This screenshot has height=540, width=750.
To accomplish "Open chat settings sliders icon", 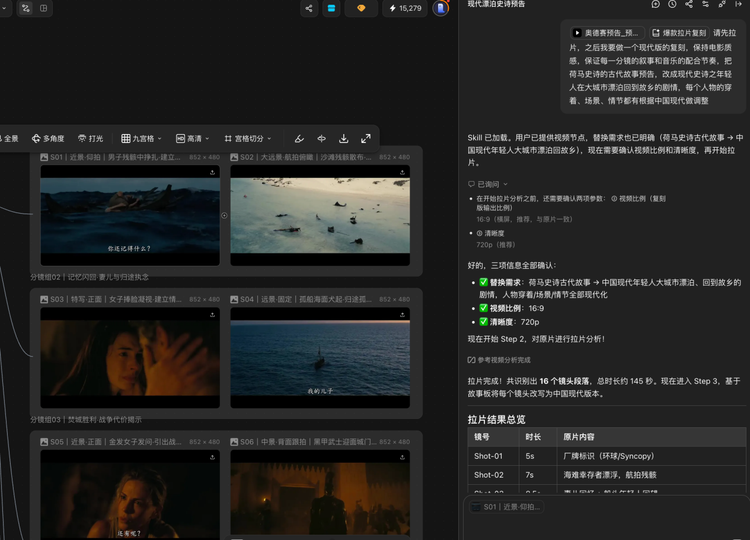I will (x=706, y=4).
